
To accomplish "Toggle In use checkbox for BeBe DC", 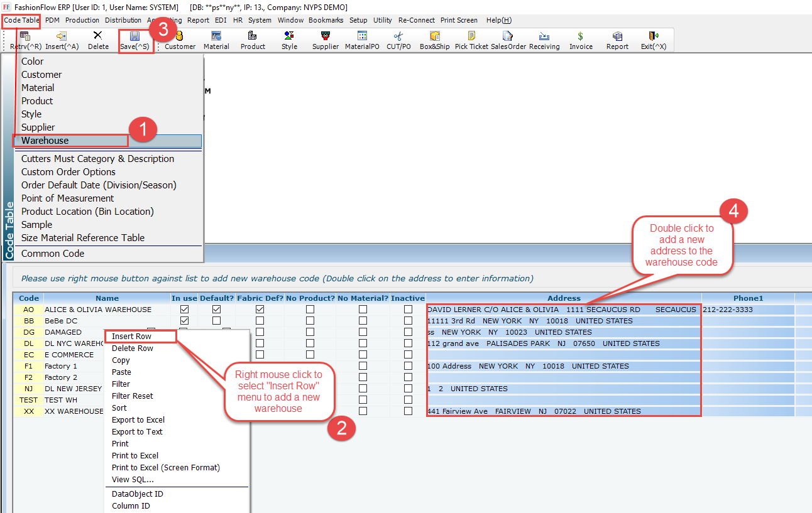I will pos(184,321).
